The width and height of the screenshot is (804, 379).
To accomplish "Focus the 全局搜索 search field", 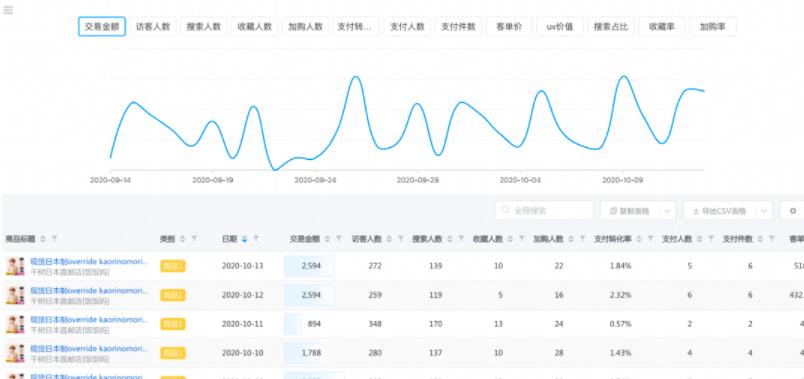I will coord(545,210).
